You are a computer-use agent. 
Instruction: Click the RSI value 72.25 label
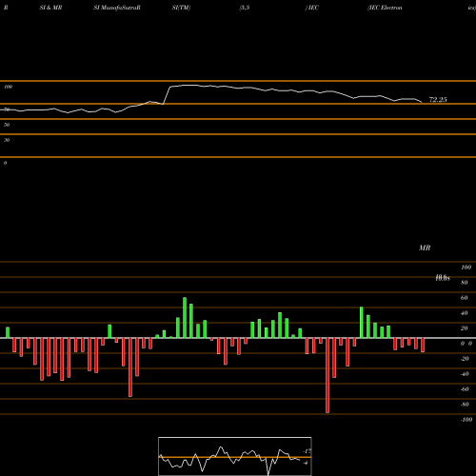click(x=438, y=100)
